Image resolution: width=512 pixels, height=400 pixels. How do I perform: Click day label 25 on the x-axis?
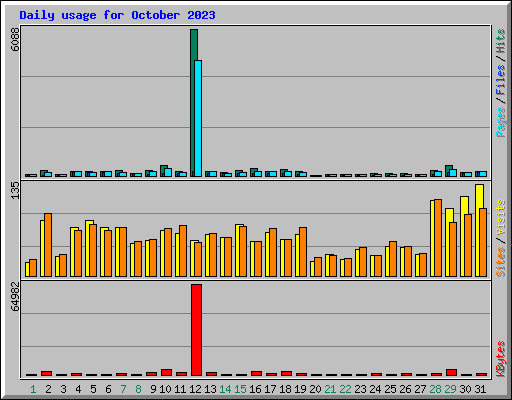pos(390,389)
